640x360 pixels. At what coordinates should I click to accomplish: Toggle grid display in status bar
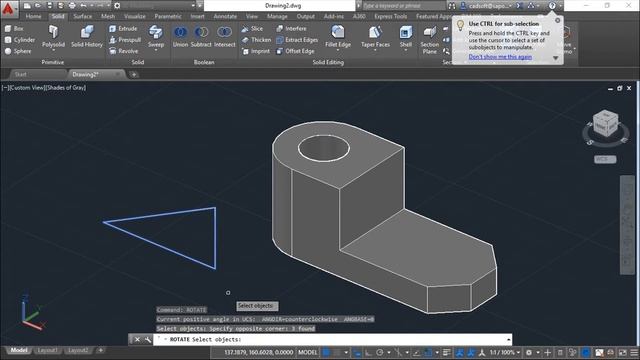click(326, 352)
